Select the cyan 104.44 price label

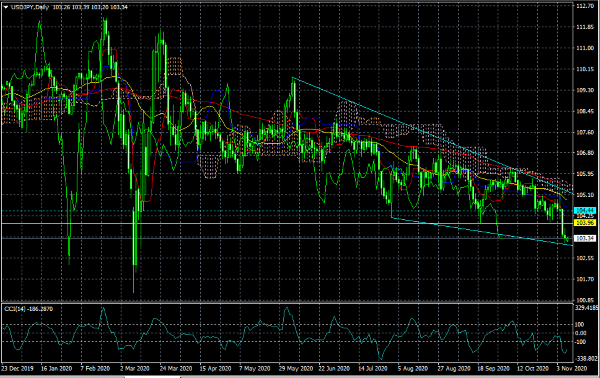click(585, 210)
